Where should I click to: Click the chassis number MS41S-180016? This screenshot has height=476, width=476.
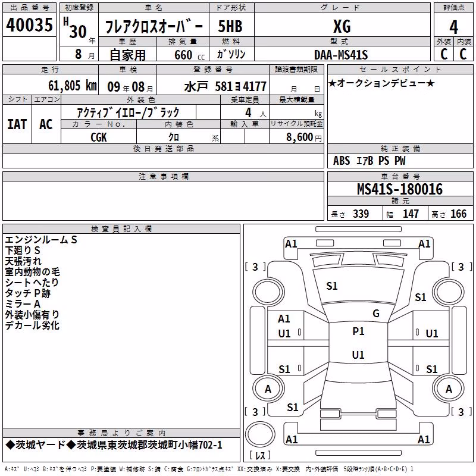click(x=400, y=189)
